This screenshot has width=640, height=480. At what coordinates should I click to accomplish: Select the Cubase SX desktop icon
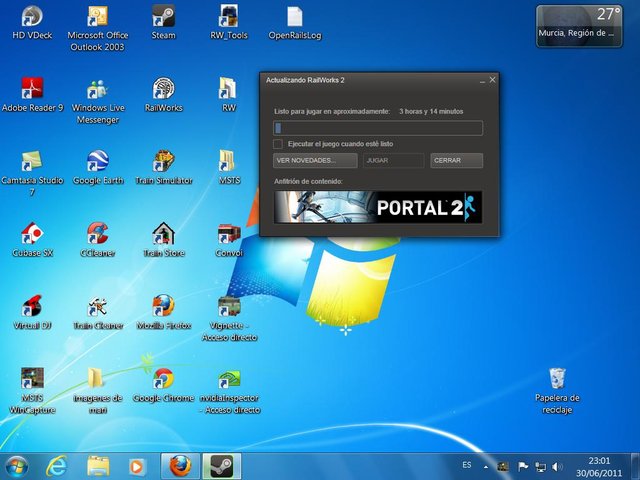(x=32, y=236)
